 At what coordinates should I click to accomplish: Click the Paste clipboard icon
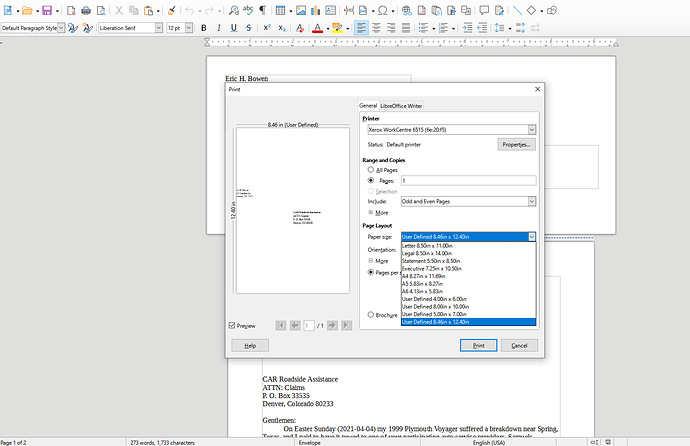149,10
